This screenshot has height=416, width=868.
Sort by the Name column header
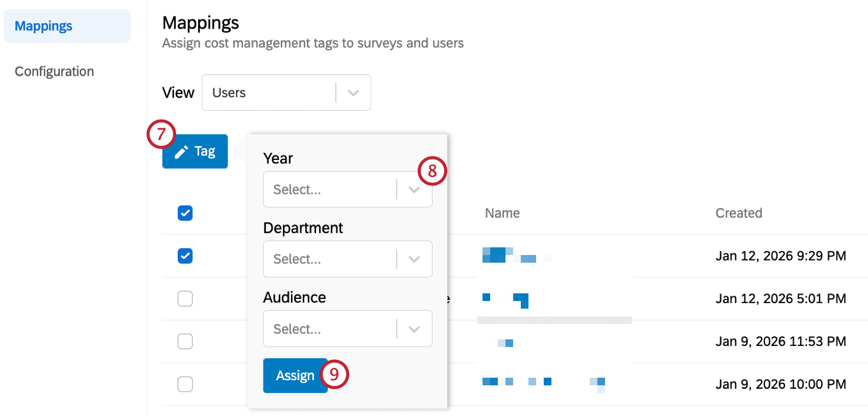tap(502, 213)
